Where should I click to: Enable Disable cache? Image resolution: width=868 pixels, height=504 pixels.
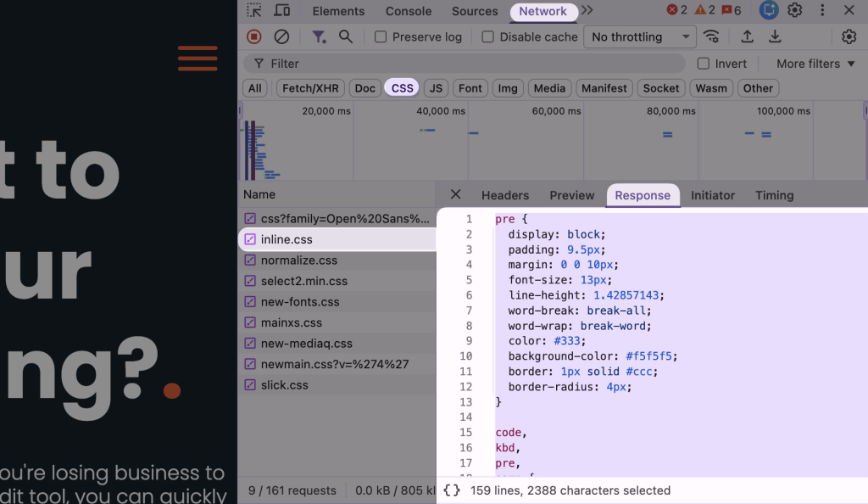pos(487,36)
